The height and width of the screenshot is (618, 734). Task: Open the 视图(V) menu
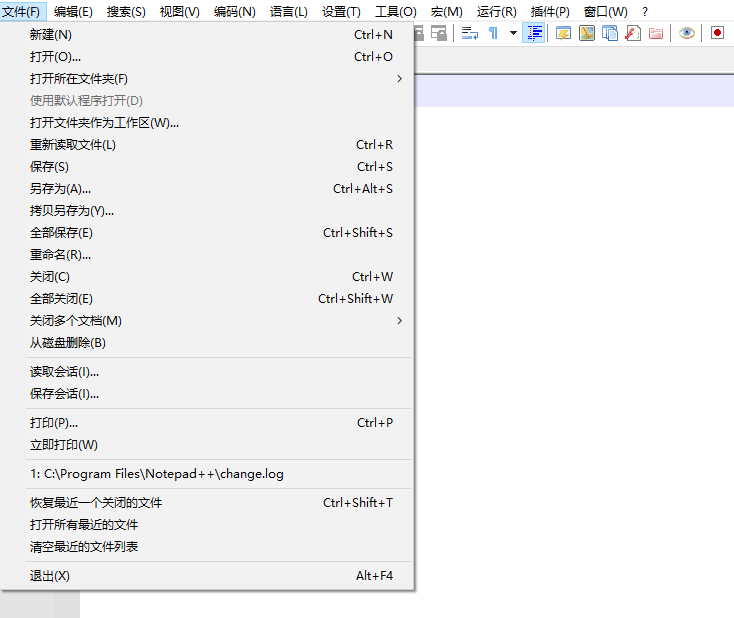click(x=179, y=11)
